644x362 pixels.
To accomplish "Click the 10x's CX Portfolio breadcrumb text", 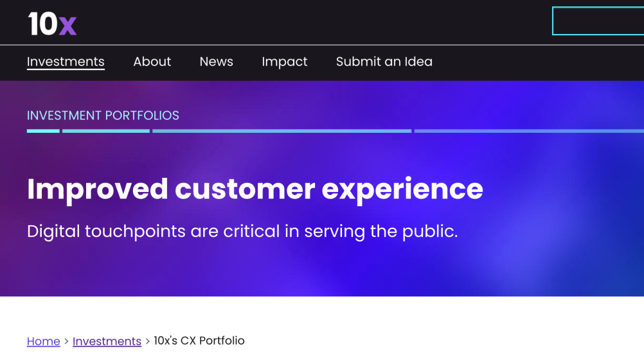I will 199,341.
